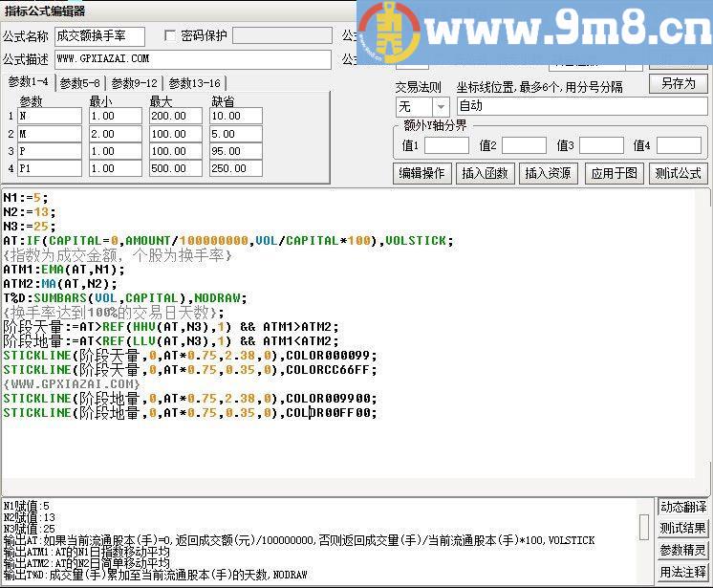Open the 参数精灵 panel
713x588 pixels.
pyautogui.click(x=682, y=551)
